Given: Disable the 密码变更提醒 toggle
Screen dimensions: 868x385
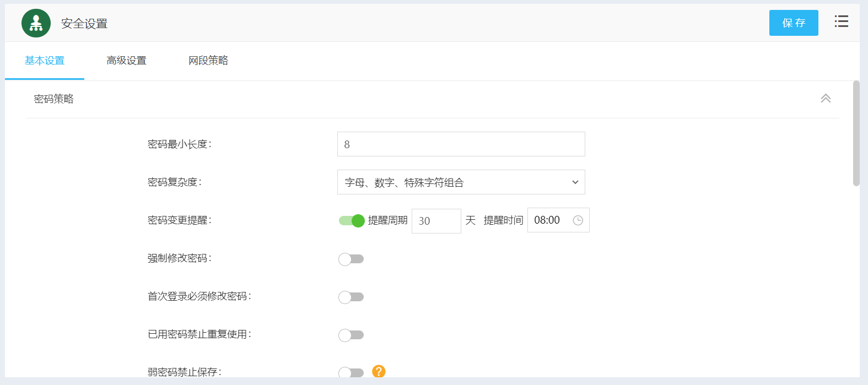Looking at the screenshot, I should pyautogui.click(x=351, y=221).
